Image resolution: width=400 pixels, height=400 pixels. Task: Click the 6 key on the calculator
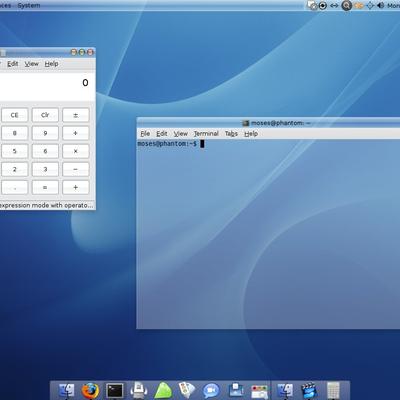tap(45, 151)
